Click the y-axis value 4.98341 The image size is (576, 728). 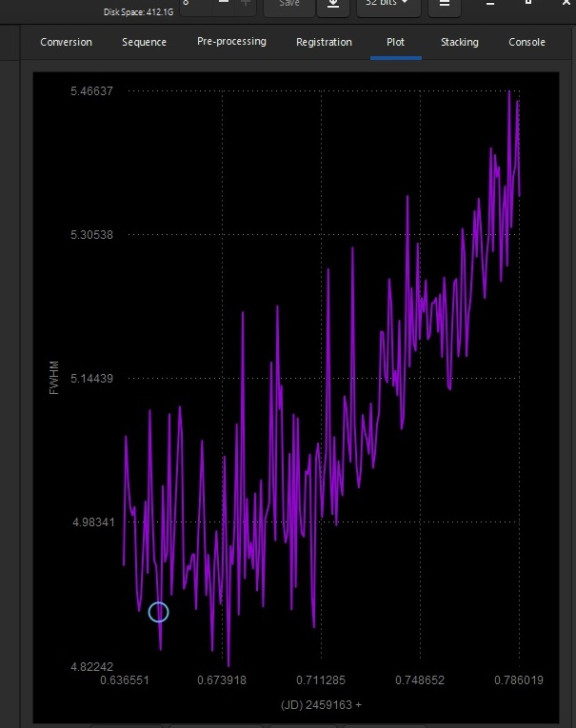93,522
